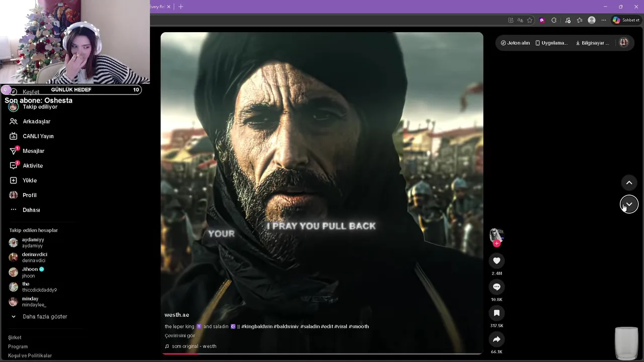644x362 pixels.
Task: Save video with the bookmark icon
Action: [x=497, y=313]
